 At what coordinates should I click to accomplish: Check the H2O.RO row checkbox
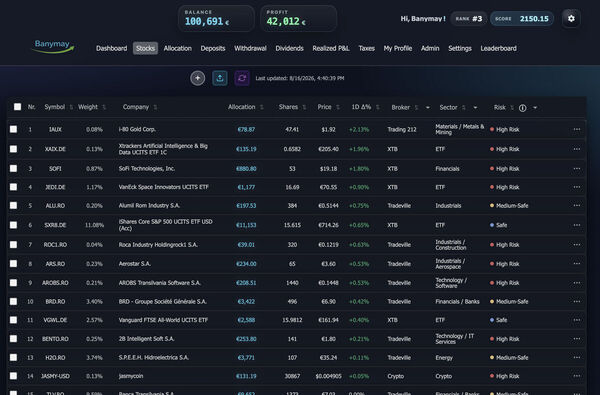click(13, 357)
